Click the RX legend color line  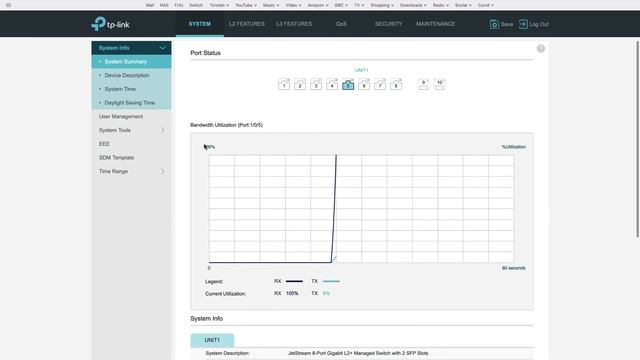[294, 281]
